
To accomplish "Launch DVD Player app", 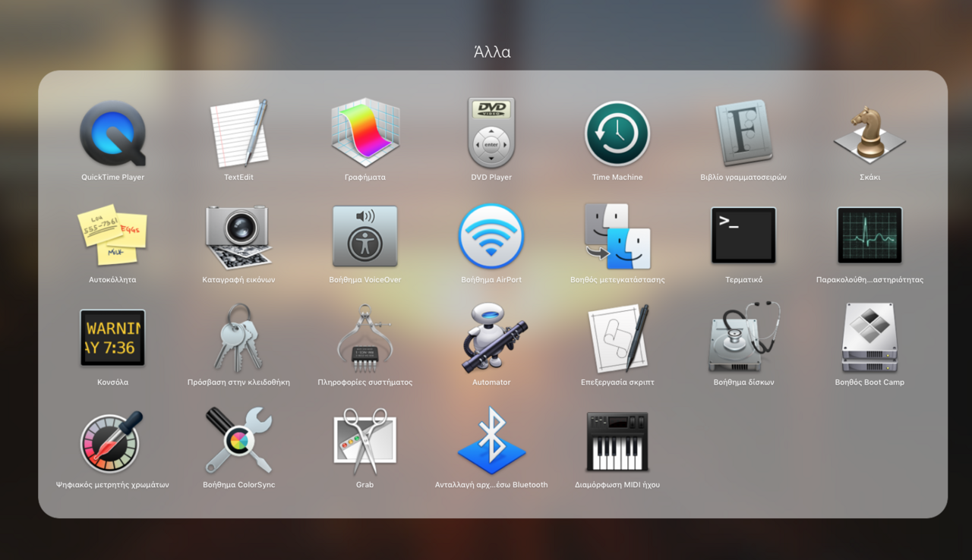I will point(491,133).
